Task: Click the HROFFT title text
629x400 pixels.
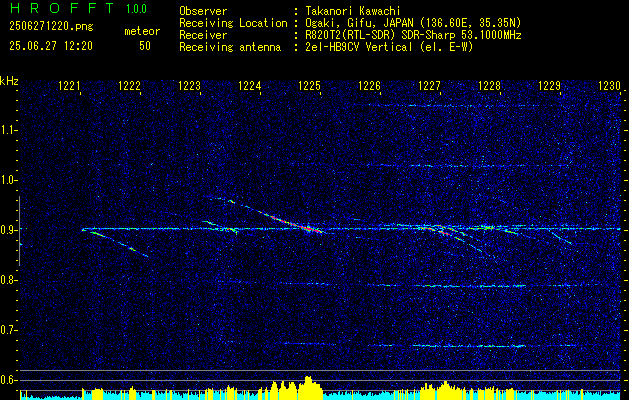Action: point(62,8)
